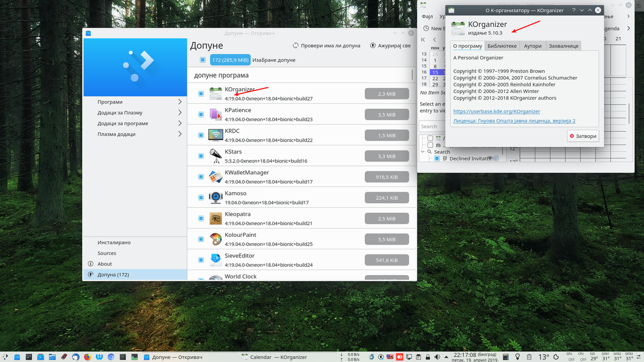Click the Kleopatra icon in updates list

click(215, 219)
